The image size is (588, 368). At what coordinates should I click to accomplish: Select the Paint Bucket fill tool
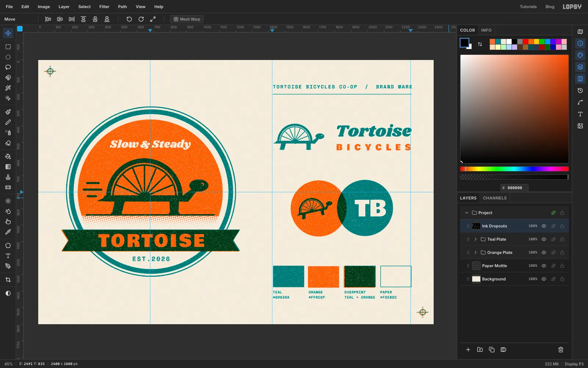point(8,156)
